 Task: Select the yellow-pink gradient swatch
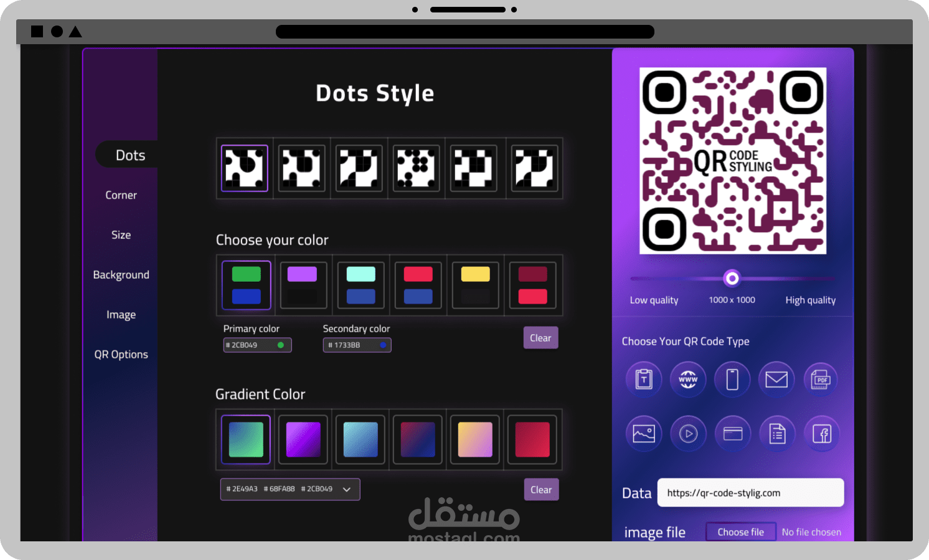pyautogui.click(x=475, y=439)
